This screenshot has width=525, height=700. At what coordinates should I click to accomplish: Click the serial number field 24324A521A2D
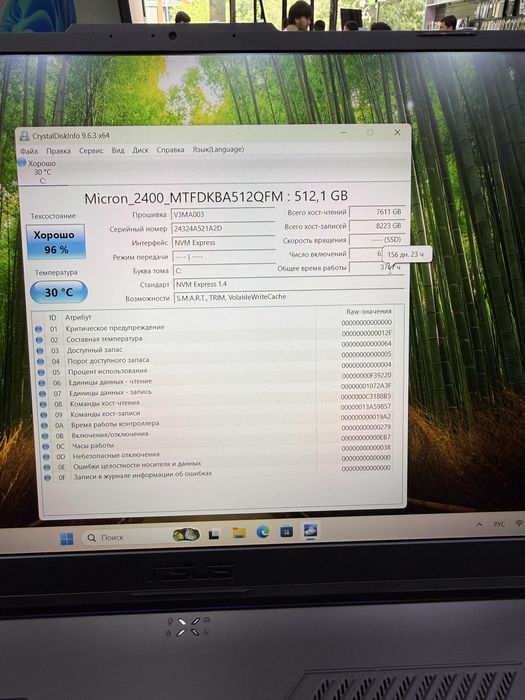click(x=223, y=228)
